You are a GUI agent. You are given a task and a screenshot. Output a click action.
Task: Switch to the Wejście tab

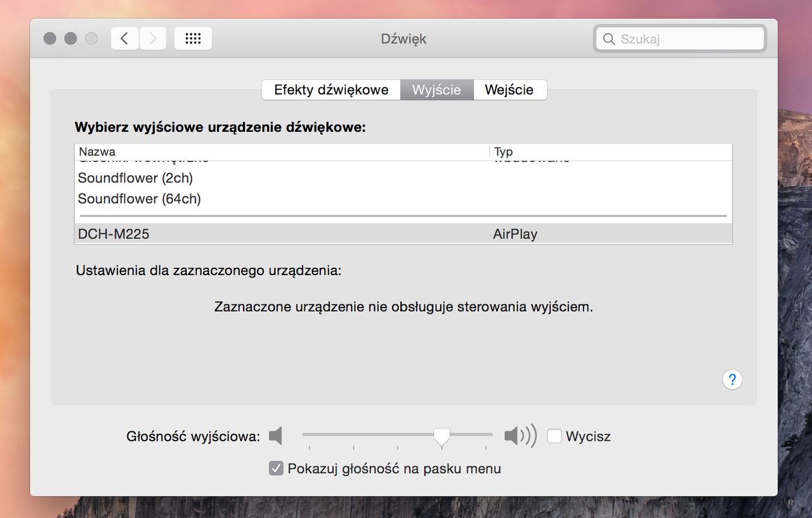(x=509, y=90)
